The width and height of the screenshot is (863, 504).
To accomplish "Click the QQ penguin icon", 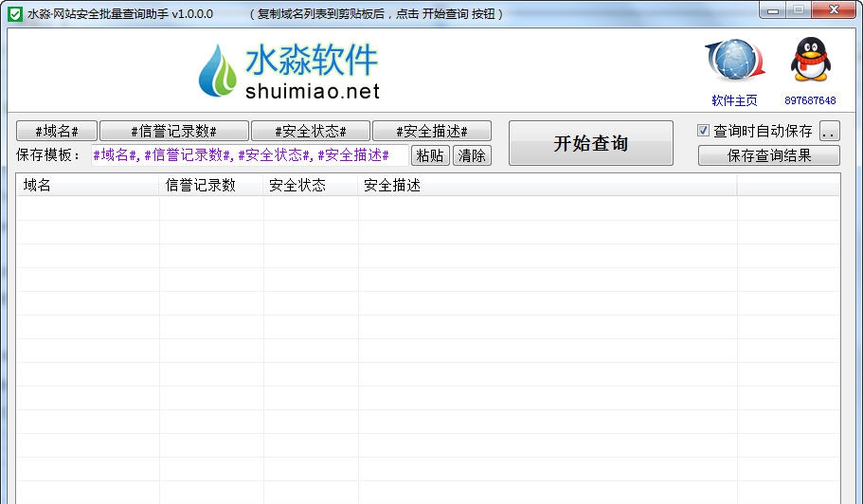I will point(810,60).
